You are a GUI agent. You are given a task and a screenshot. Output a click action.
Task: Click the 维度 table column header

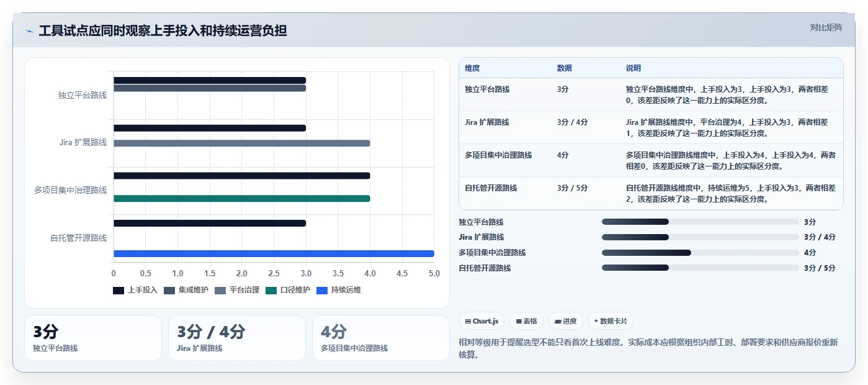(472, 68)
